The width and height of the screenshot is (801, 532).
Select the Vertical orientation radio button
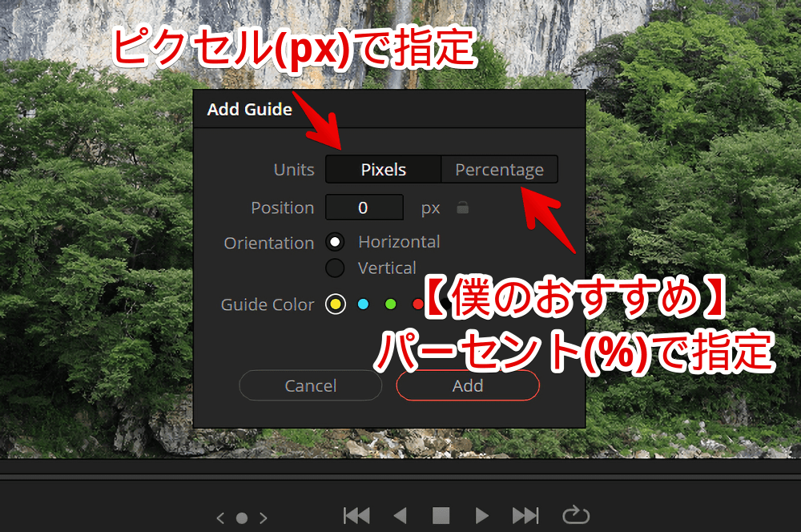(335, 268)
